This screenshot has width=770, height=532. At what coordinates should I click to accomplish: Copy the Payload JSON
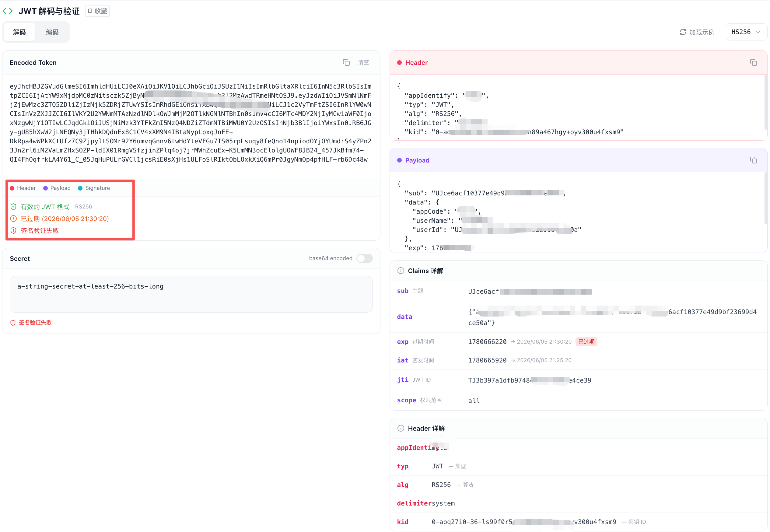point(753,160)
